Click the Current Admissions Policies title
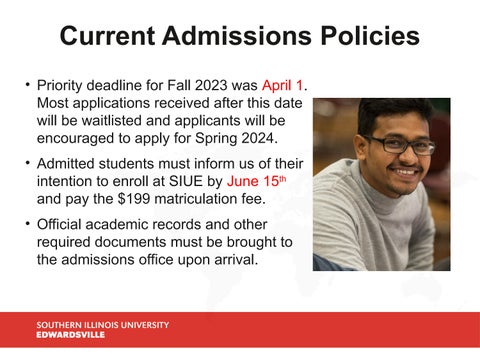This screenshot has width=480, height=360. point(240,36)
